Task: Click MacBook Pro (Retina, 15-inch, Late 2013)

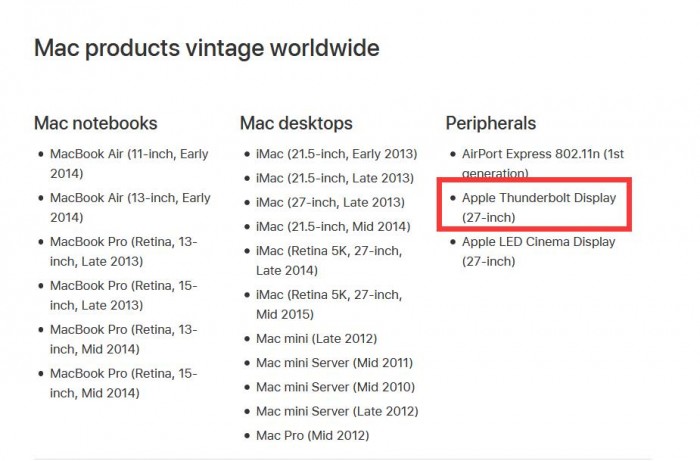Action: (x=123, y=295)
